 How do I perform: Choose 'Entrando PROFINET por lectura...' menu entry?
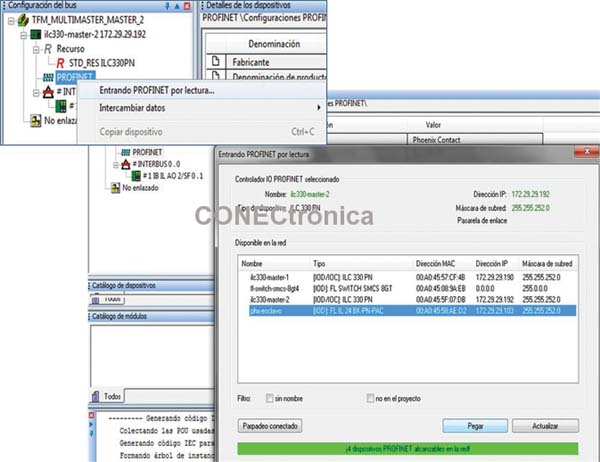click(x=156, y=90)
